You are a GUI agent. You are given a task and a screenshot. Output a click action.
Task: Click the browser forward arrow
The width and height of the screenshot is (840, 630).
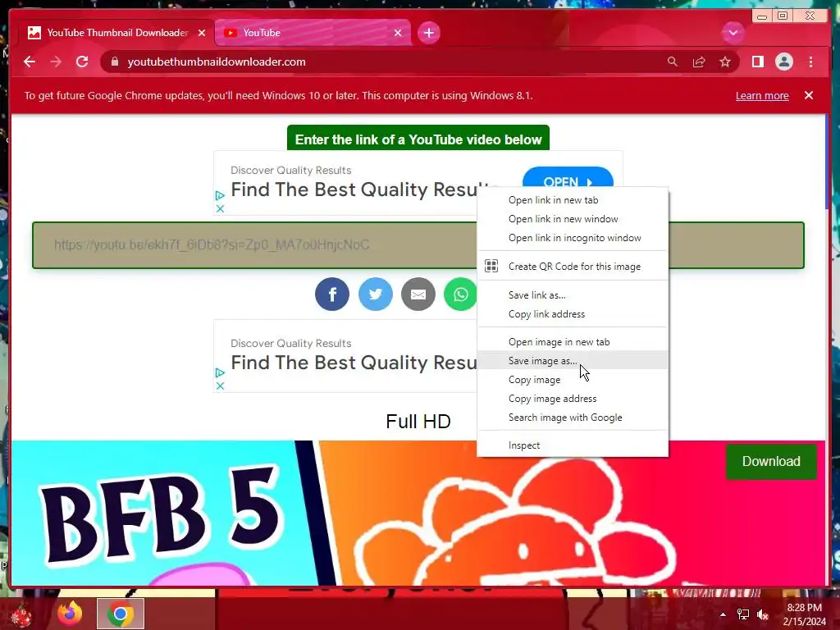pos(56,62)
